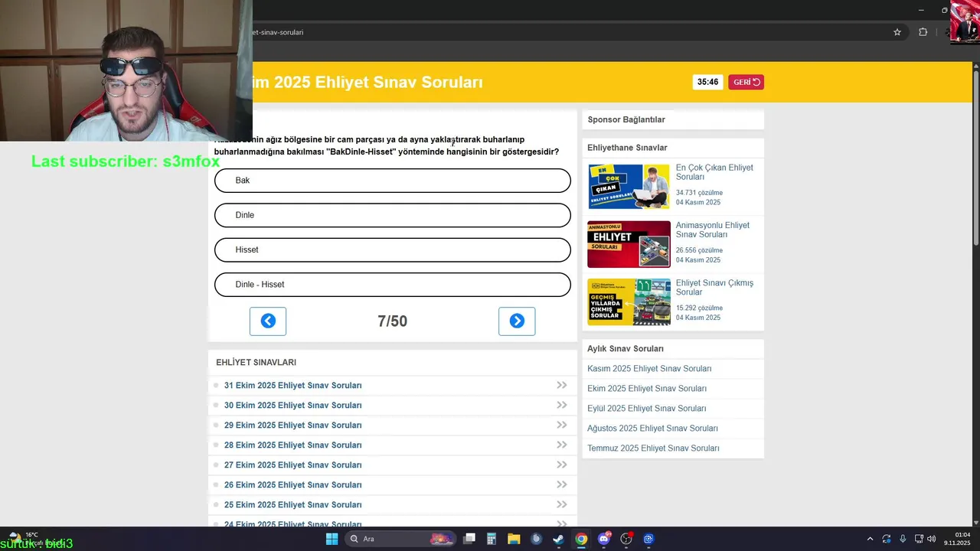Screen dimensions: 980x551
Task: Expand 29 Ekim 2025 exam row arrow
Action: click(562, 425)
